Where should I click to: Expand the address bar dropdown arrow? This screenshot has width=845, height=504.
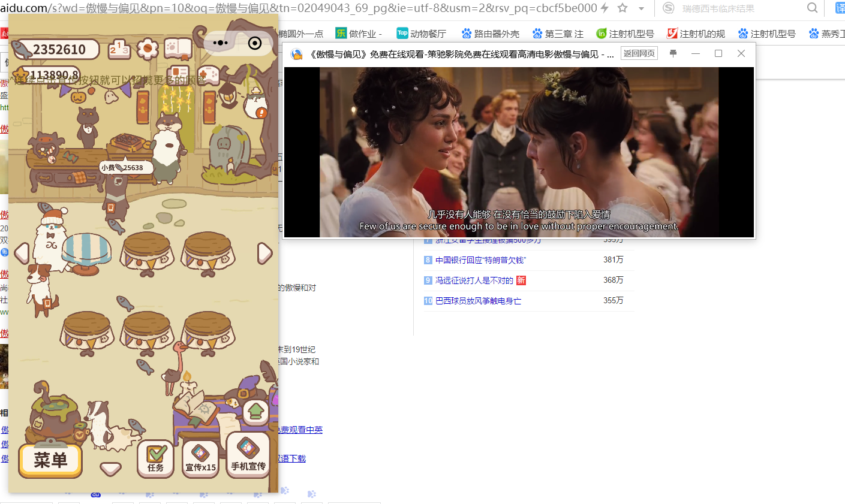pos(641,8)
